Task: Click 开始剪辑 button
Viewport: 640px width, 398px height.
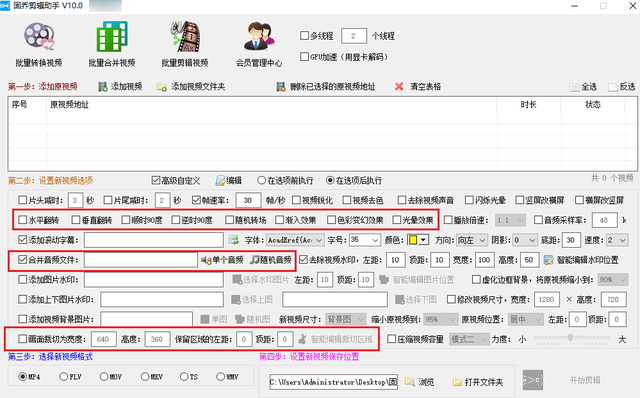Action: [x=585, y=380]
